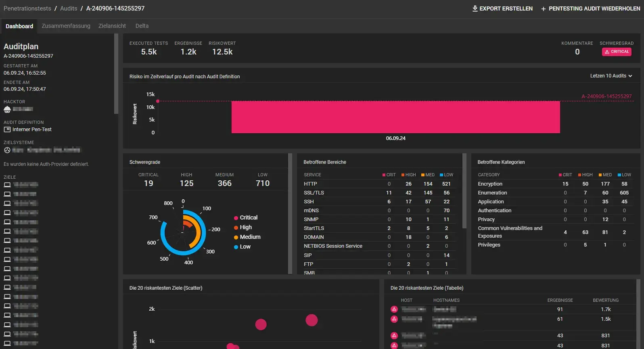Click the A-240906-145255297 chart label
The image size is (644, 349).
point(606,96)
